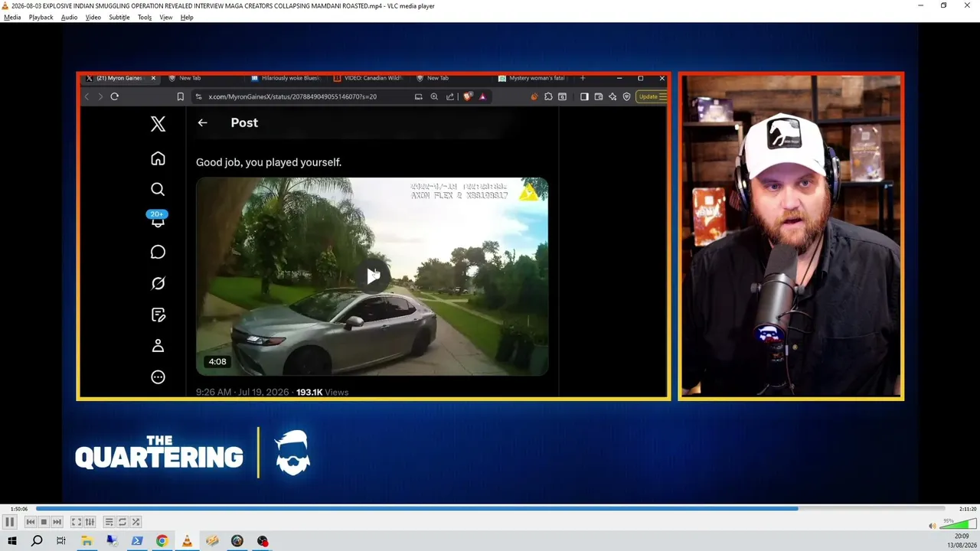Viewport: 980px width, 551px height.
Task: Click the X logo in the recorded browser
Action: coord(158,124)
